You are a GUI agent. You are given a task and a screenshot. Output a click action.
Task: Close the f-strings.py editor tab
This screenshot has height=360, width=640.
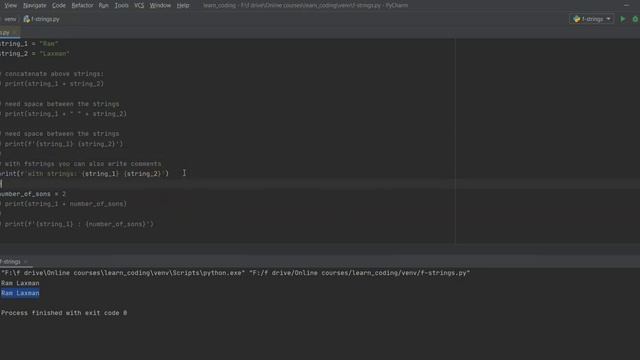pyautogui.click(x=14, y=32)
